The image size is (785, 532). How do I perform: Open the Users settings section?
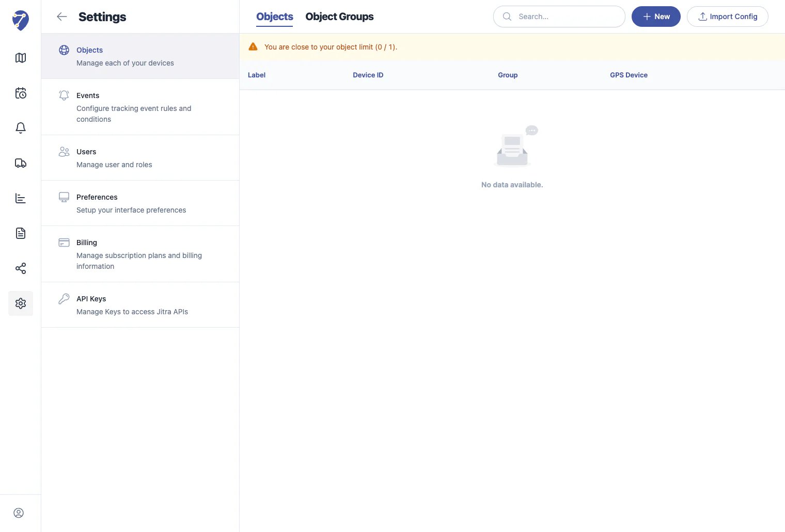(140, 158)
